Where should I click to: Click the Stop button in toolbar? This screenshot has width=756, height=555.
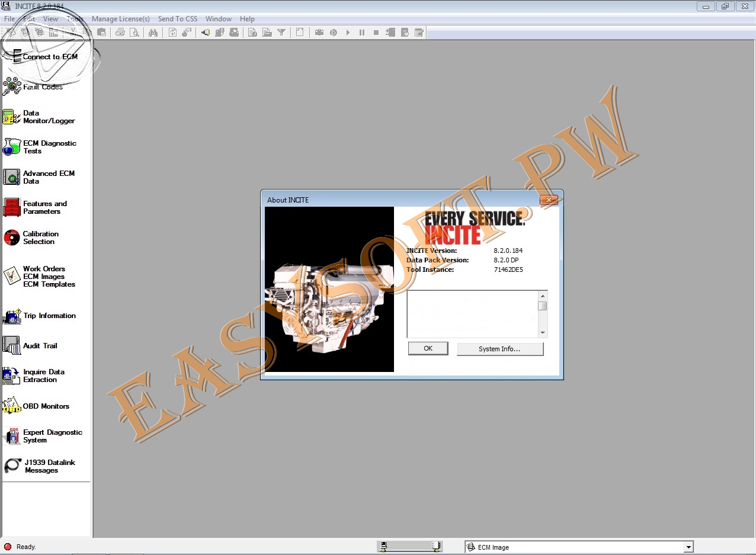[376, 33]
